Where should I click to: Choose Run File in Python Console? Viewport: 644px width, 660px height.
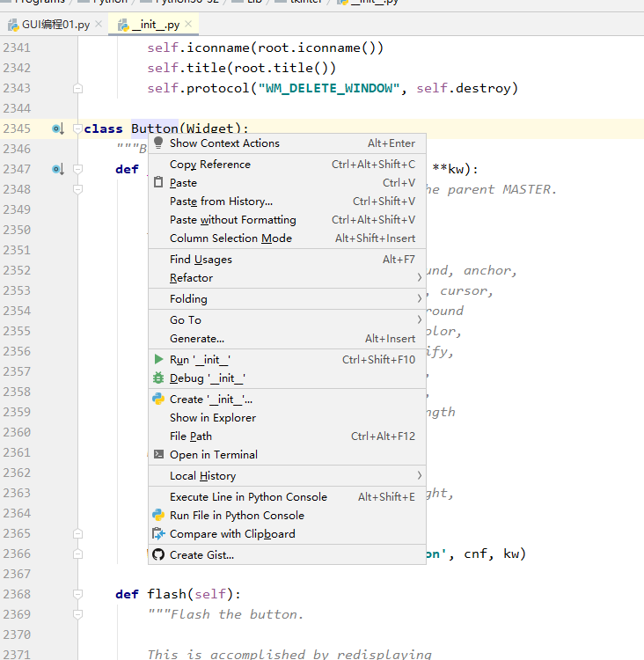tap(287, 515)
